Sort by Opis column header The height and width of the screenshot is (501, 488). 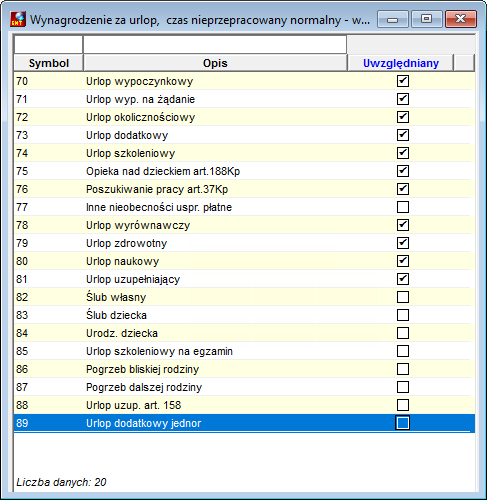[215, 63]
